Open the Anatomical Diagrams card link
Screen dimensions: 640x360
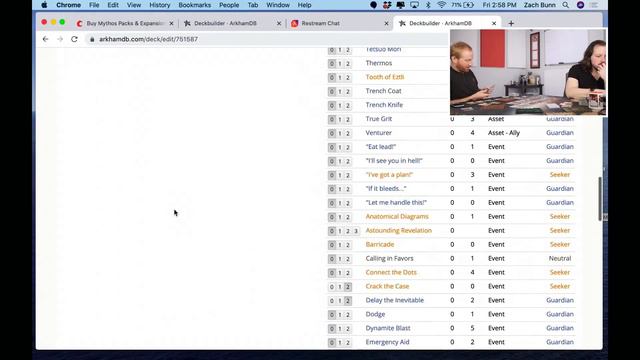pyautogui.click(x=397, y=217)
